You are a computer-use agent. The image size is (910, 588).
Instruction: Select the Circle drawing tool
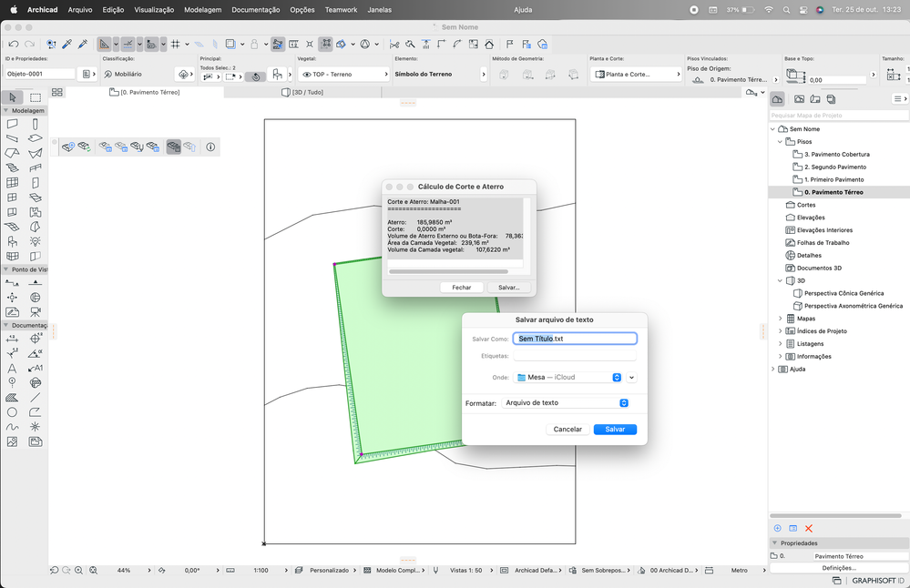pos(12,412)
